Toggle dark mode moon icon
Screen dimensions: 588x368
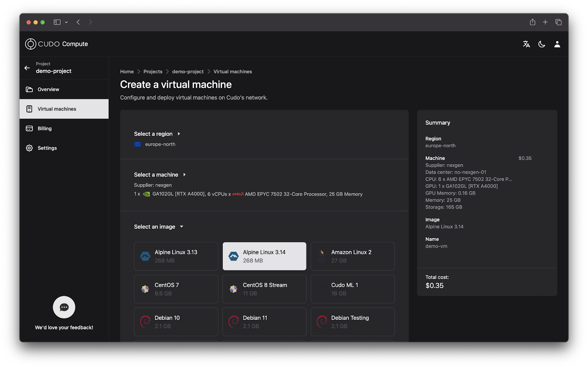[542, 44]
